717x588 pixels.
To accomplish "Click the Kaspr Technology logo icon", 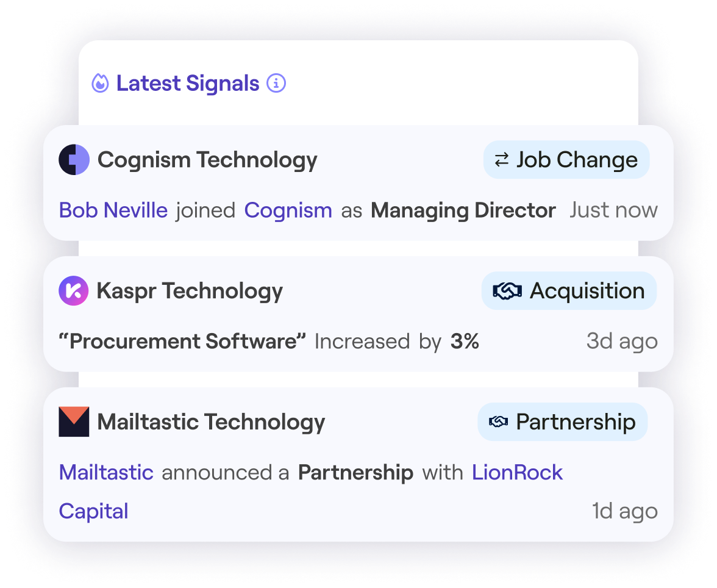I will point(74,291).
